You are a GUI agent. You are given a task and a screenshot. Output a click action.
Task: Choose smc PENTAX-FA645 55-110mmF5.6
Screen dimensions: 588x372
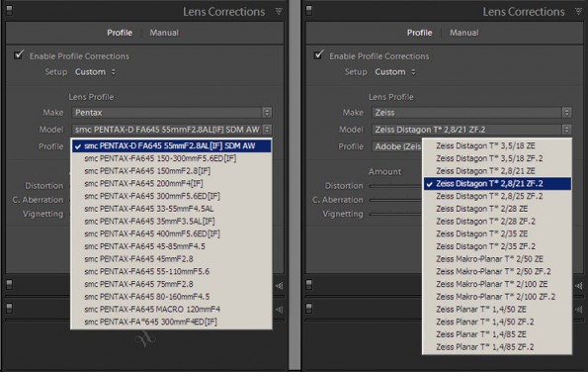click(x=171, y=271)
